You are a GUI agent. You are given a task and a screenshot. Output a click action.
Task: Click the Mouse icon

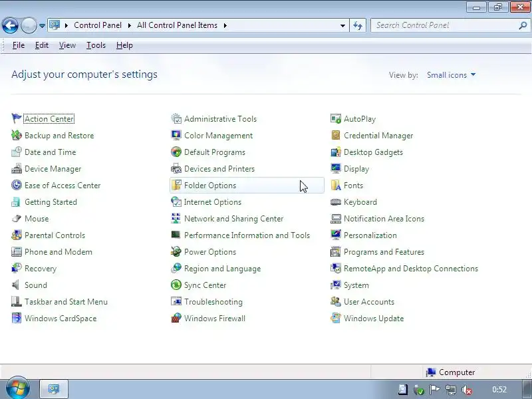click(16, 219)
